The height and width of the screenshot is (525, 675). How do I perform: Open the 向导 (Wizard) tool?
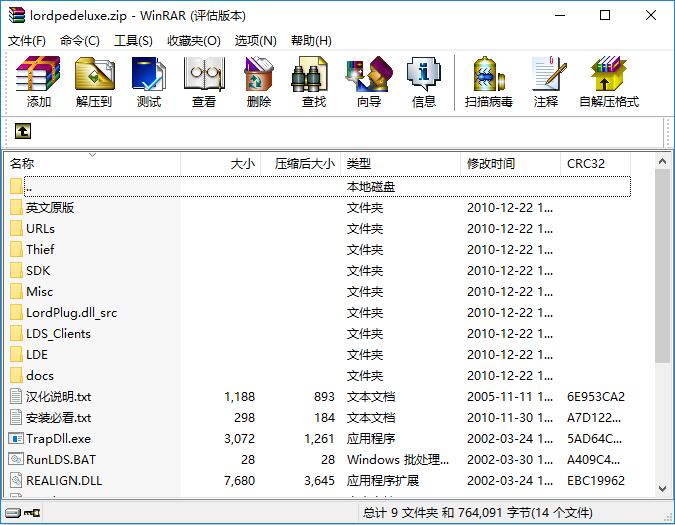pyautogui.click(x=369, y=82)
